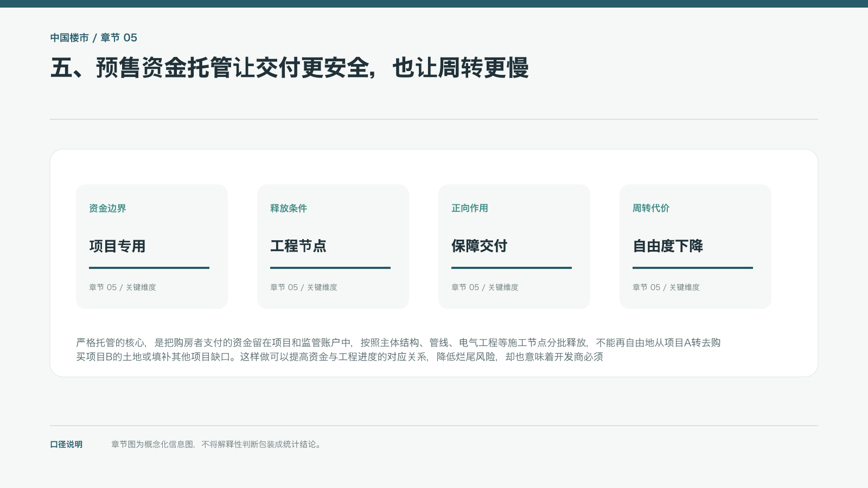Select the '项目专用' heading
868x488 pixels.
pos(117,246)
